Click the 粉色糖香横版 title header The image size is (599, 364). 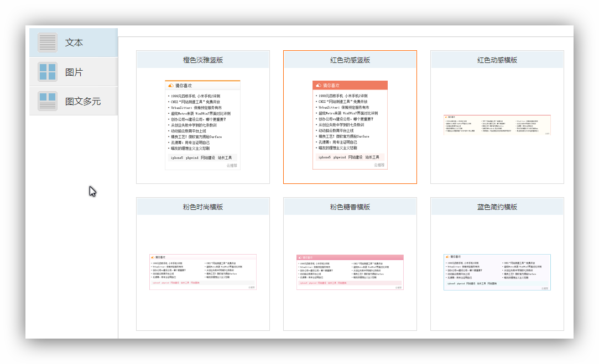point(350,207)
